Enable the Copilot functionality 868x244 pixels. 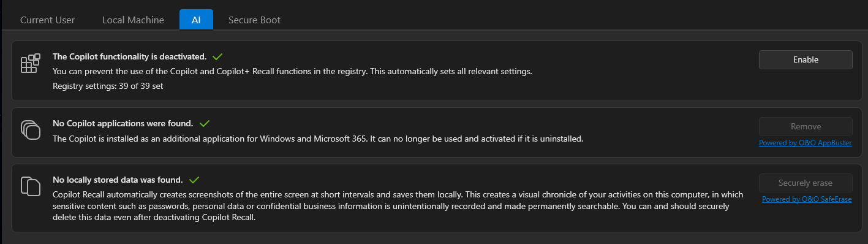pos(806,59)
